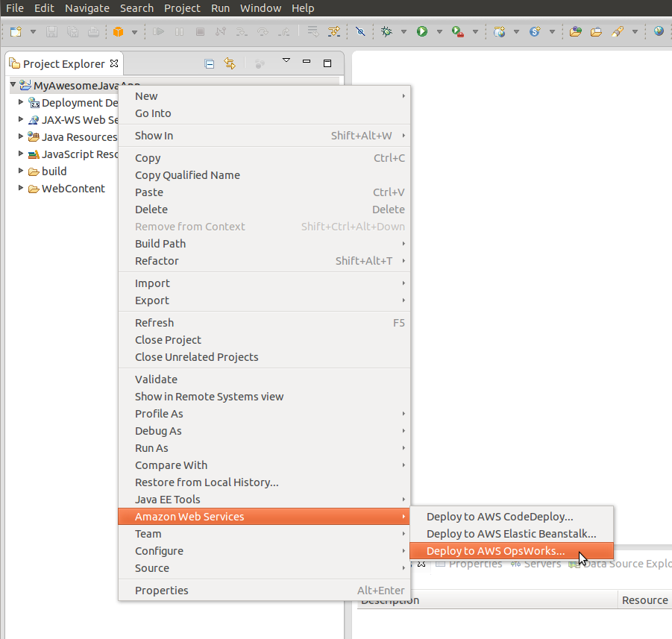672x639 pixels.
Task: Click the Debug bug icon
Action: pyautogui.click(x=386, y=31)
